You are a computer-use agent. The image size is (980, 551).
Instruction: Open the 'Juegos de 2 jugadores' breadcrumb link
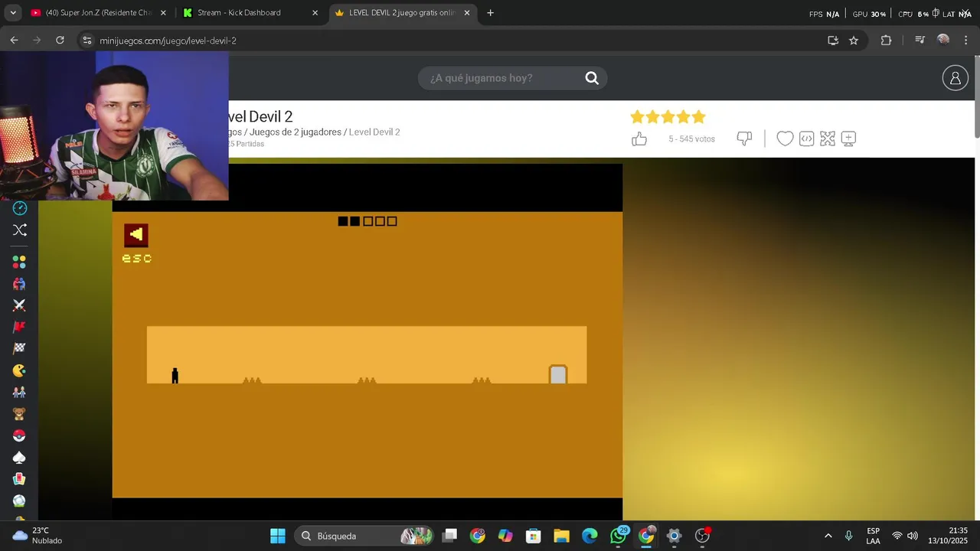pos(296,132)
